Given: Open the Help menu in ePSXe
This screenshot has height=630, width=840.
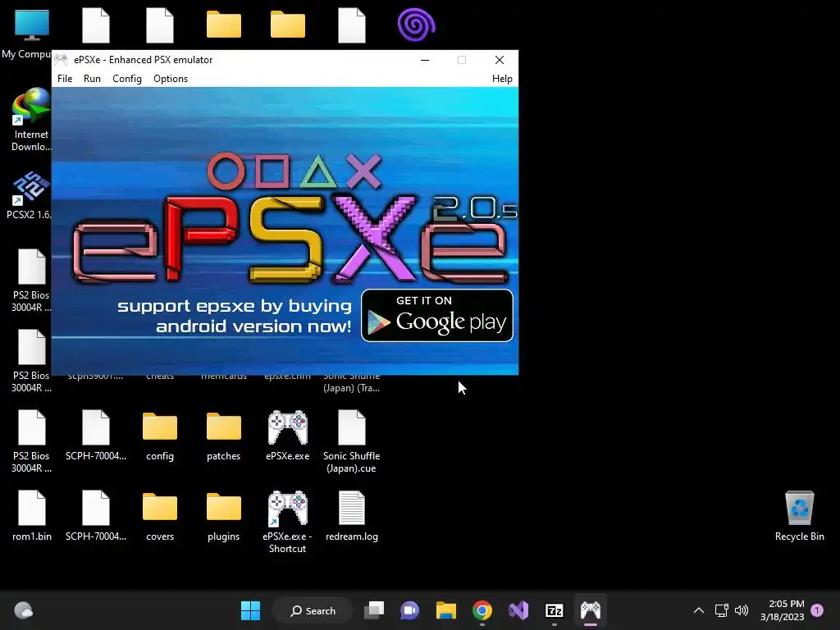Looking at the screenshot, I should [502, 79].
